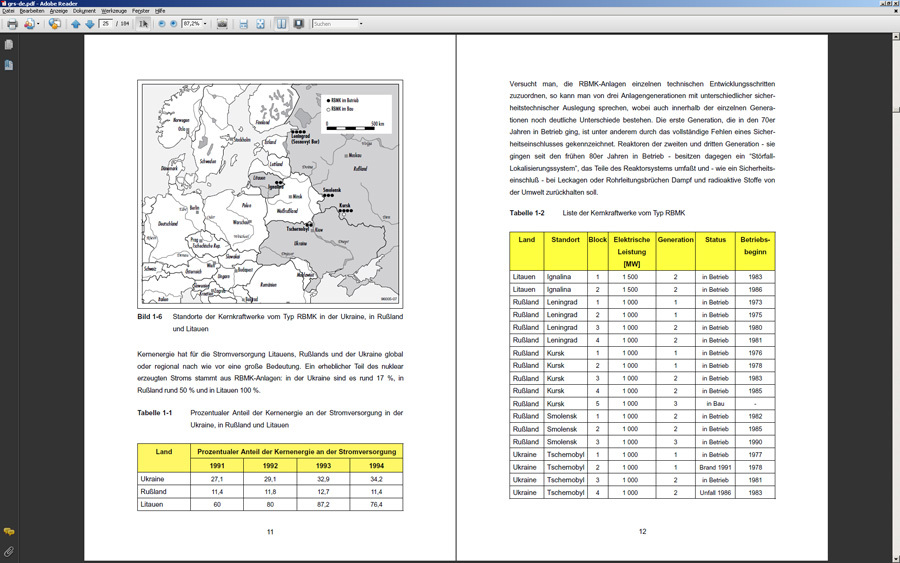Click the 'in Bau' status cell

click(715, 403)
